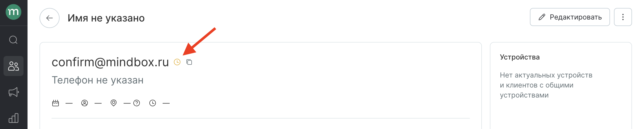Click the orange pending-confirmation clock icon
The height and width of the screenshot is (129, 644).
click(x=177, y=62)
